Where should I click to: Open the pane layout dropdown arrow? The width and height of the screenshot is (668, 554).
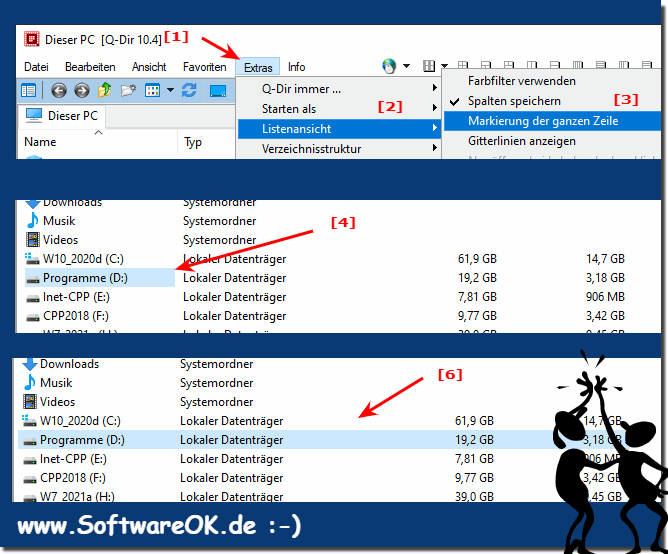444,66
